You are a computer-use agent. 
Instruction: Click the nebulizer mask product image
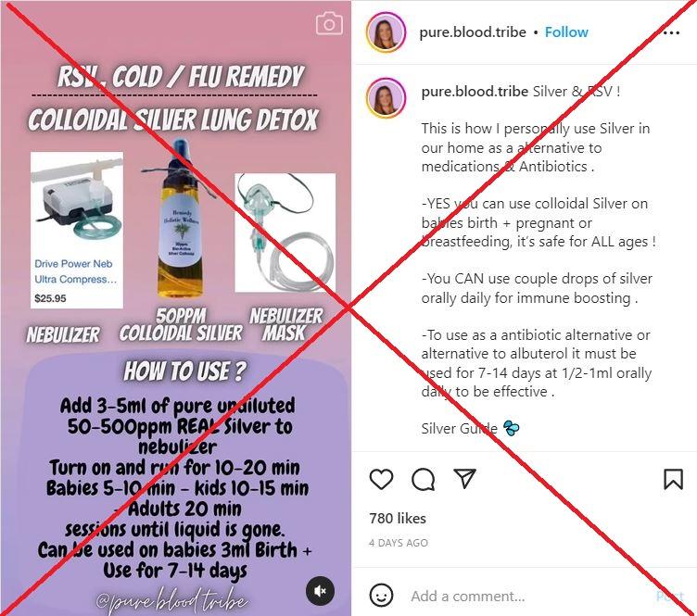pyautogui.click(x=285, y=233)
